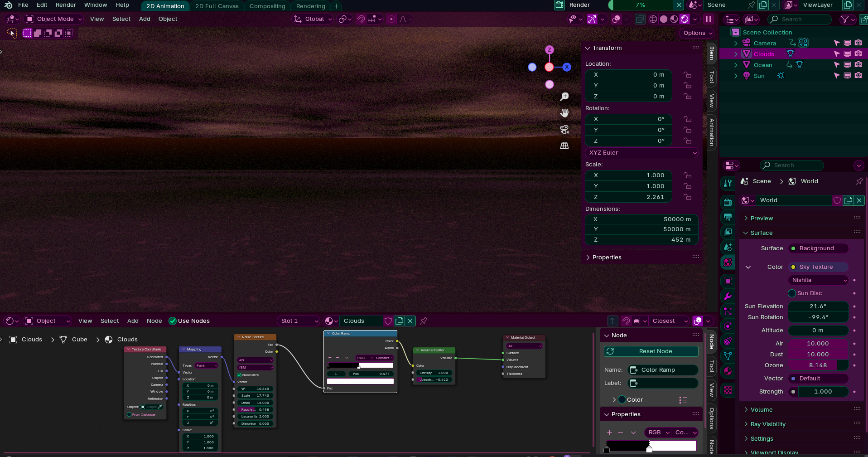Expand the Camera tree item
Viewport: 868px width, 457px height.
736,43
